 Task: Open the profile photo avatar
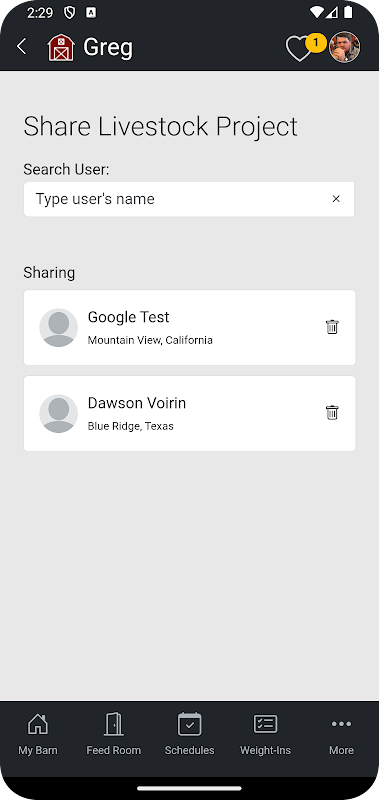[x=344, y=47]
